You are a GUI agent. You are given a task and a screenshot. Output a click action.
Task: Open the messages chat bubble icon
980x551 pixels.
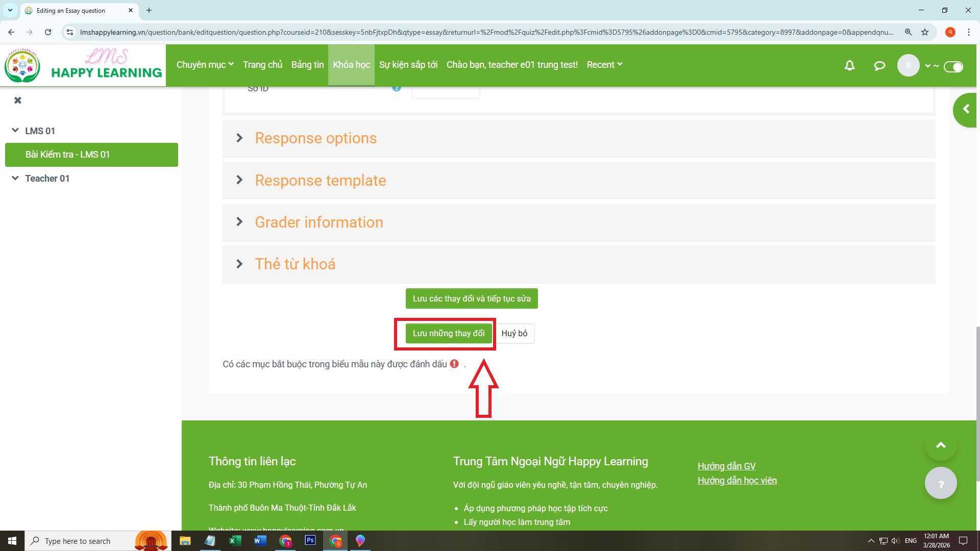click(x=879, y=65)
